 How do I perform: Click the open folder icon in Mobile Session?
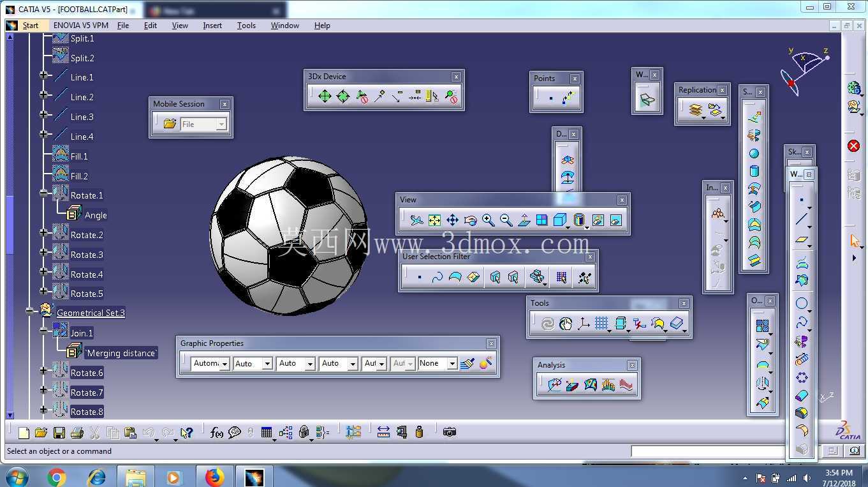coord(170,124)
